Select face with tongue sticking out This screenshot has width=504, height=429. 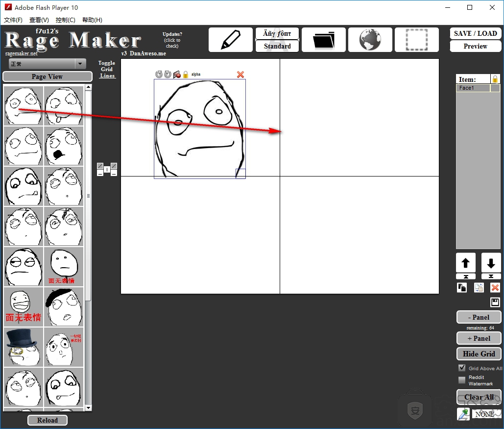[64, 105]
